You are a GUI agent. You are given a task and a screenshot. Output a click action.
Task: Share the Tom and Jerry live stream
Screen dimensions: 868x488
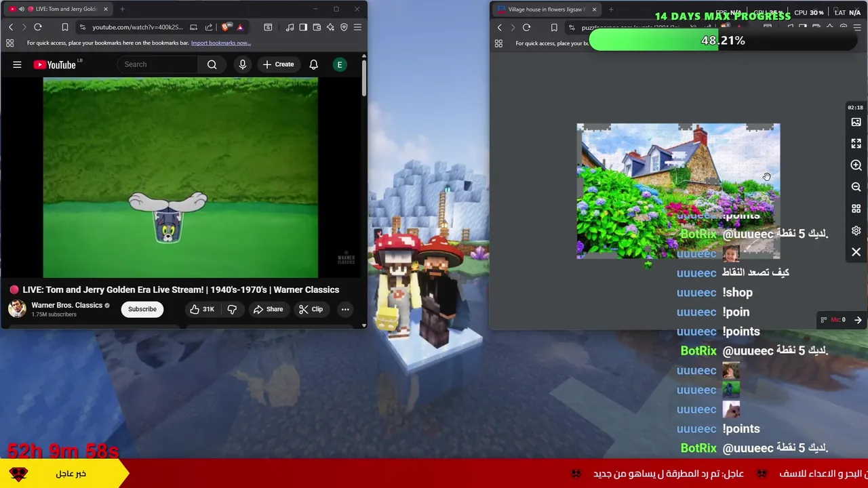268,309
